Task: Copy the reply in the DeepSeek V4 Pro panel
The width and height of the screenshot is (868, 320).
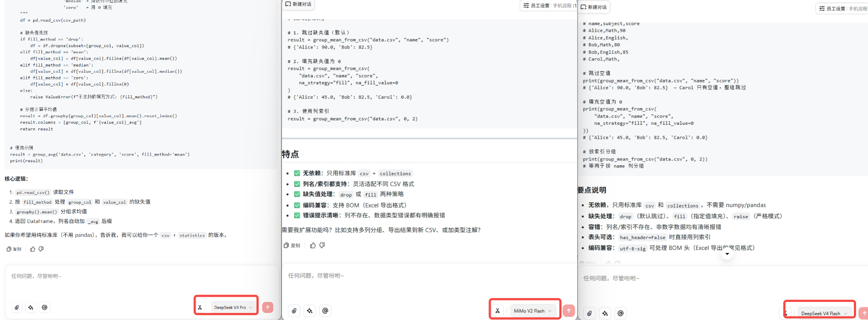Action: click(14, 249)
